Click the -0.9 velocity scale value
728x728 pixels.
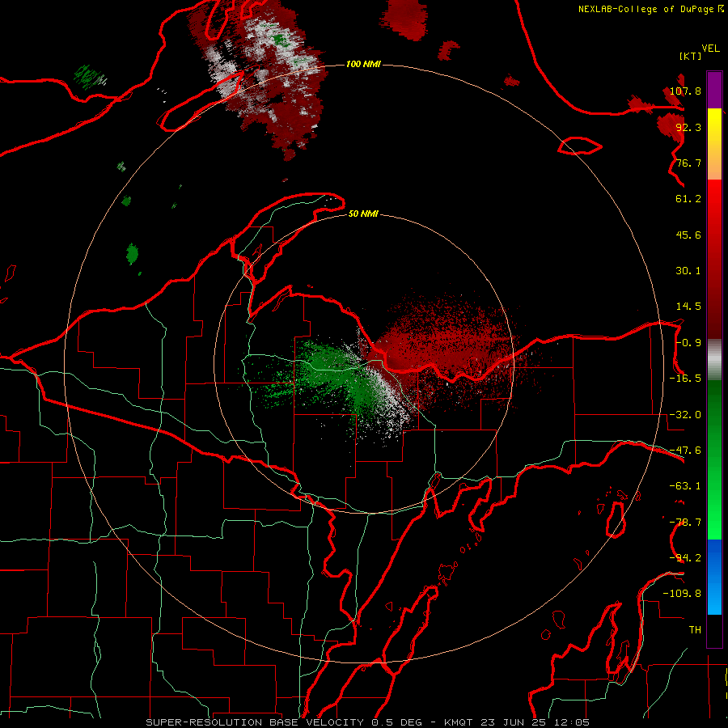(688, 343)
